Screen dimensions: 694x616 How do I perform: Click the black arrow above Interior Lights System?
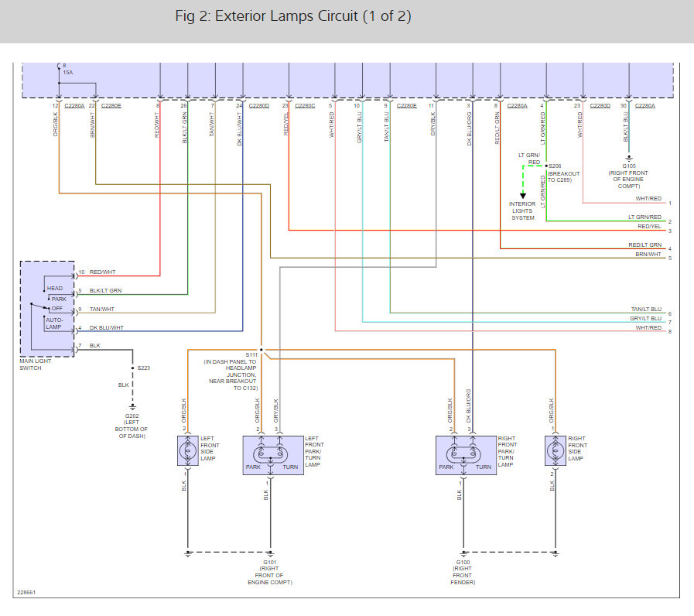(x=523, y=196)
